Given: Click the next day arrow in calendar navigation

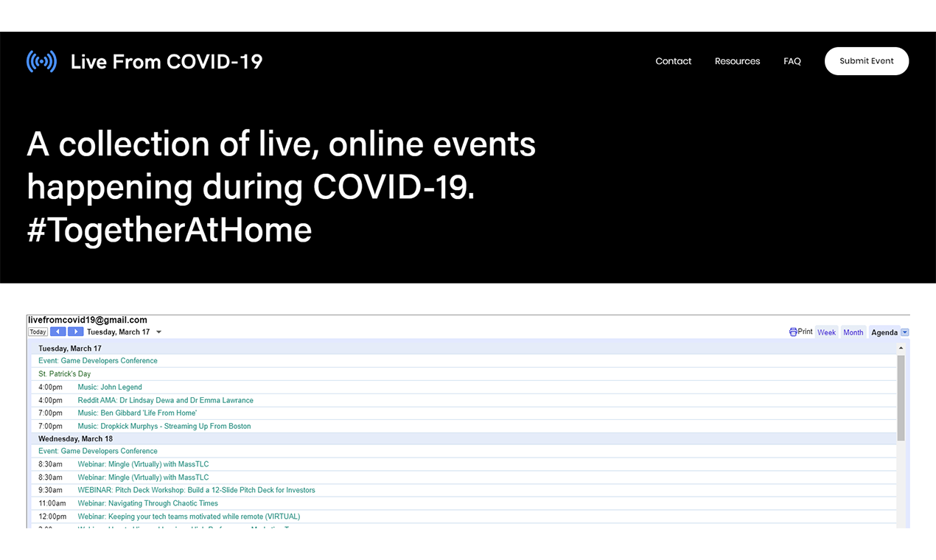Looking at the screenshot, I should click(x=75, y=332).
